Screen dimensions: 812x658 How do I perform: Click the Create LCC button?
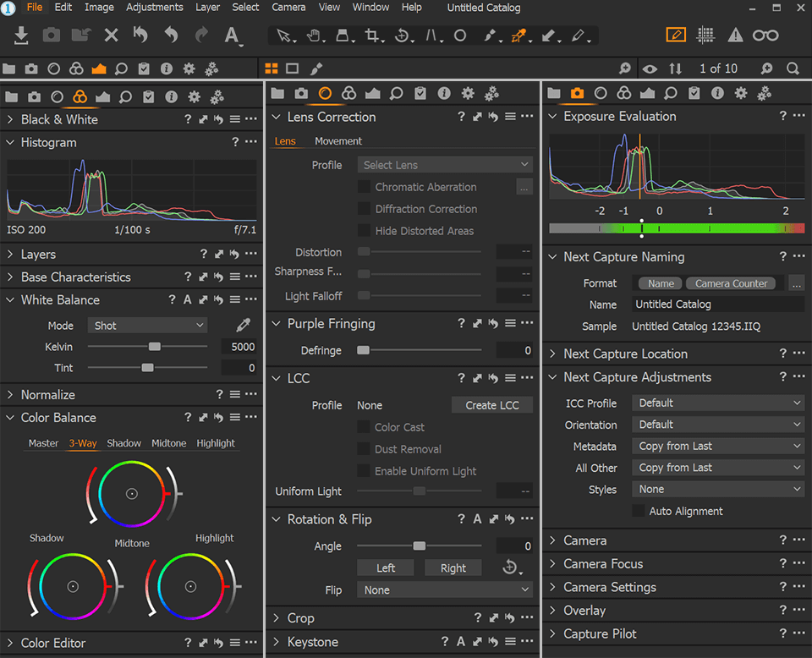click(491, 405)
